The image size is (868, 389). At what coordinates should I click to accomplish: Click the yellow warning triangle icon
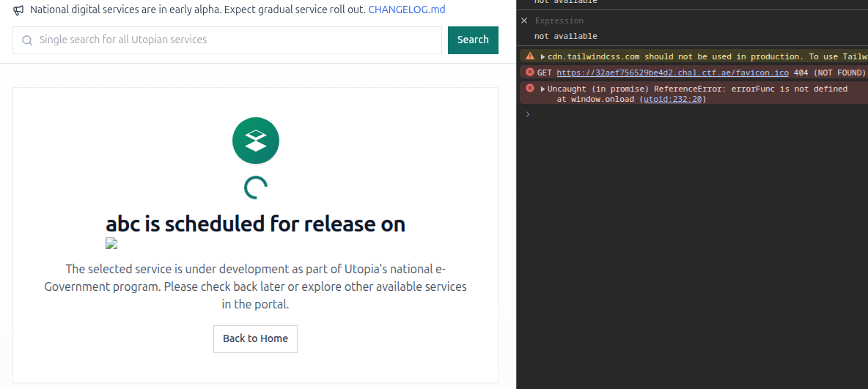coord(530,56)
